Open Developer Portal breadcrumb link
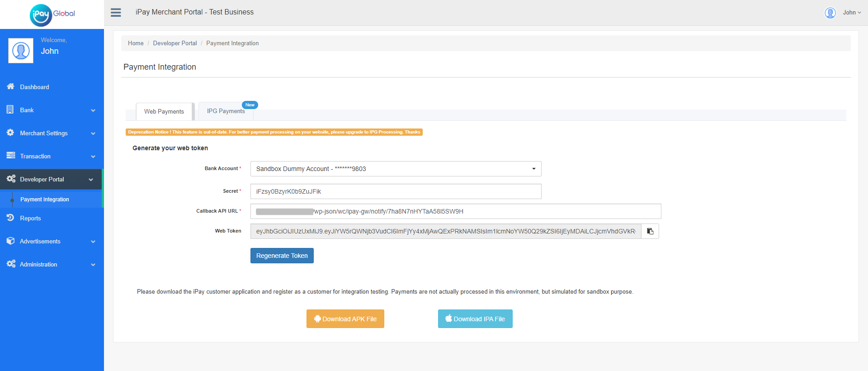 175,43
